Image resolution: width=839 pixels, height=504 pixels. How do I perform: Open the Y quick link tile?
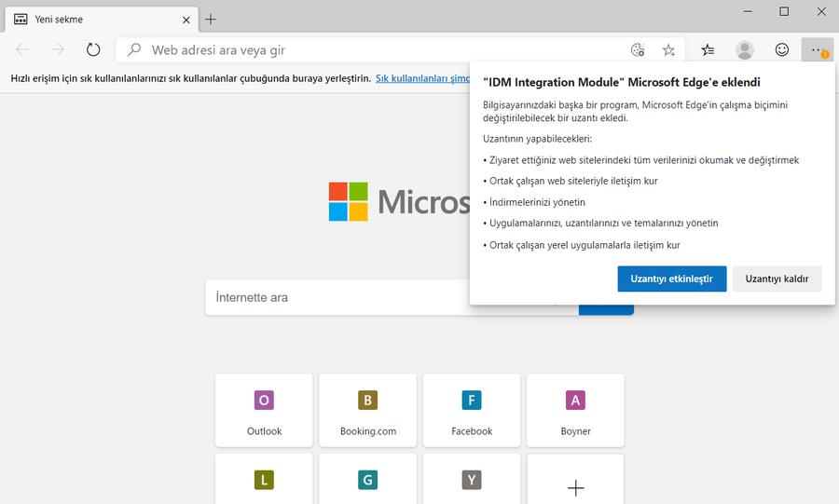tap(472, 480)
